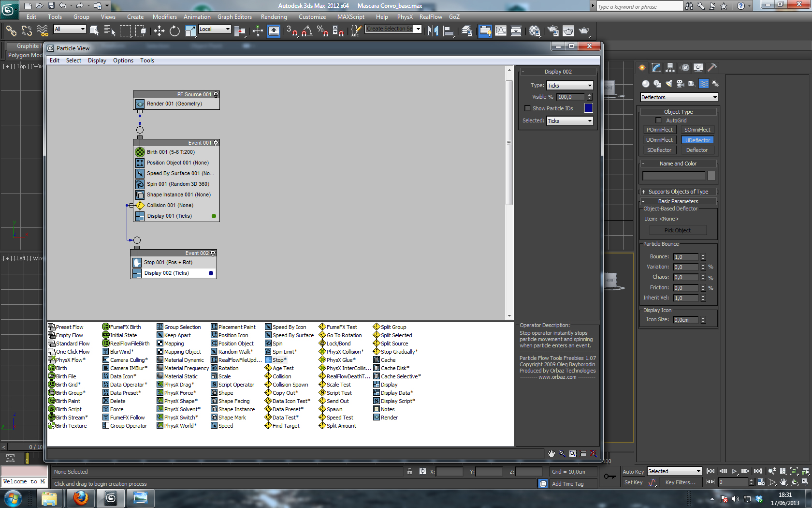Open the selection filter All dropdown
The height and width of the screenshot is (508, 812).
click(70, 29)
